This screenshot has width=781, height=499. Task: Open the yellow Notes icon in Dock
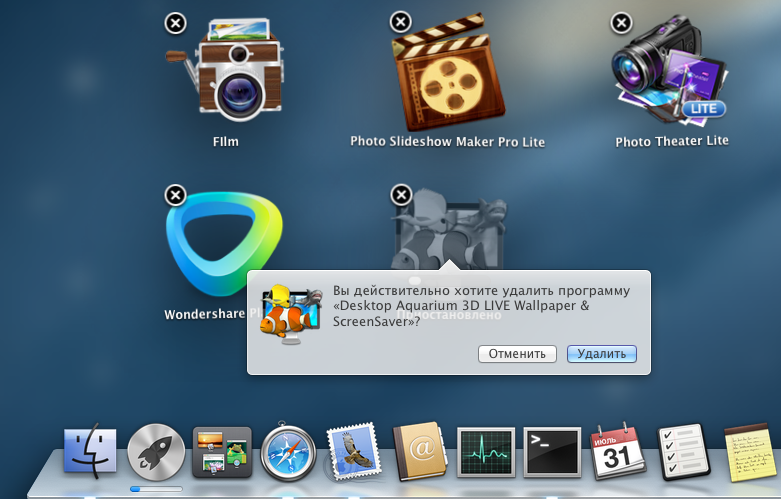click(x=752, y=453)
